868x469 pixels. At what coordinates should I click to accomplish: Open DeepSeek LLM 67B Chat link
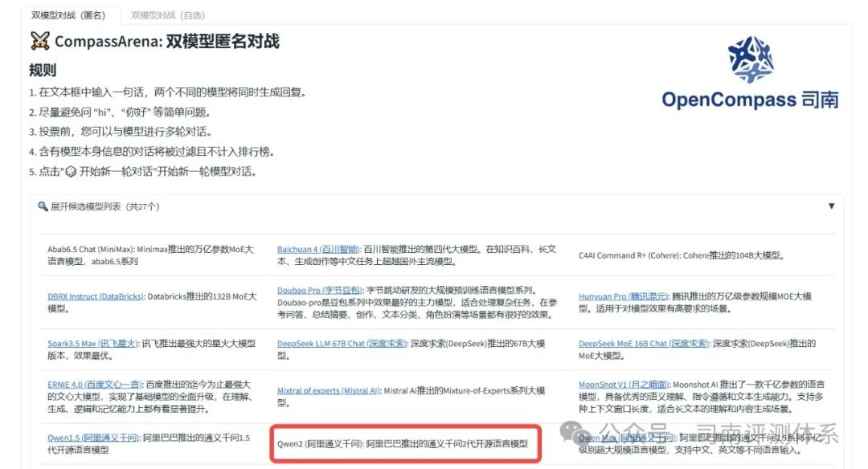342,344
